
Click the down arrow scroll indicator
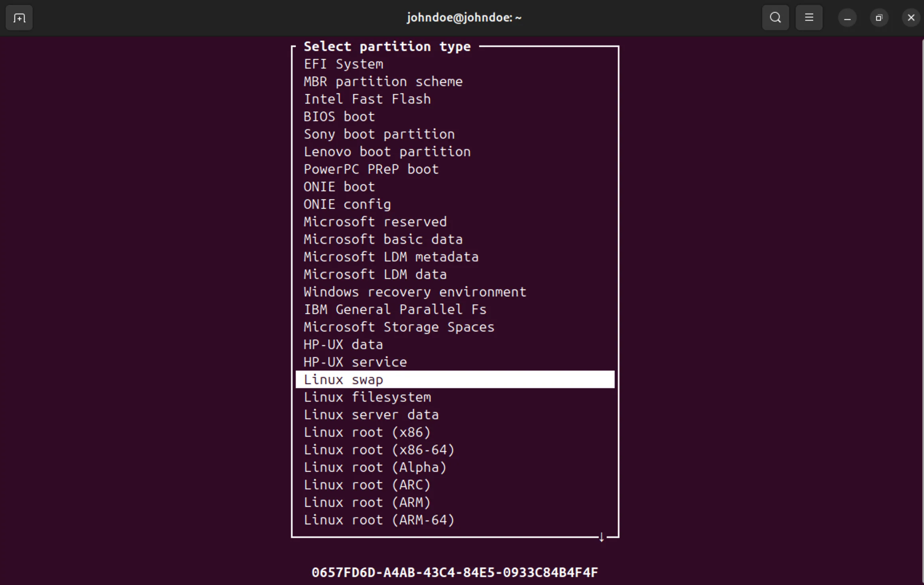[602, 537]
